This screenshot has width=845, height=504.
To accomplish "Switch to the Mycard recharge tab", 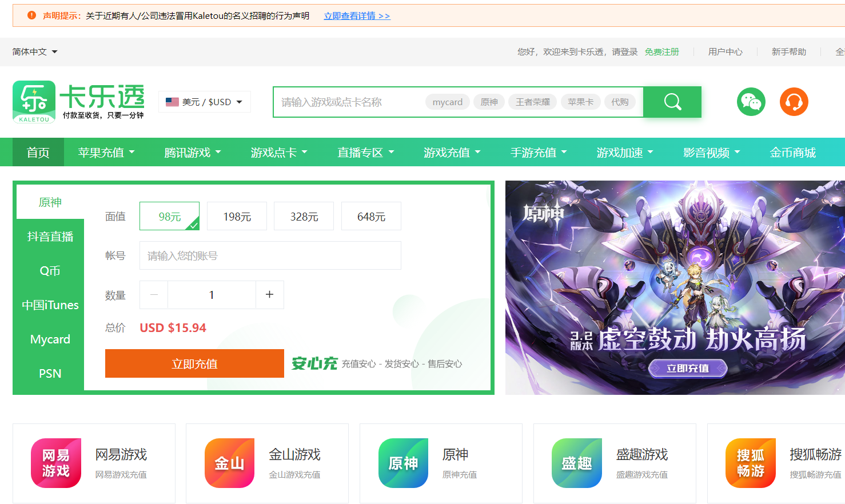I will (50, 339).
